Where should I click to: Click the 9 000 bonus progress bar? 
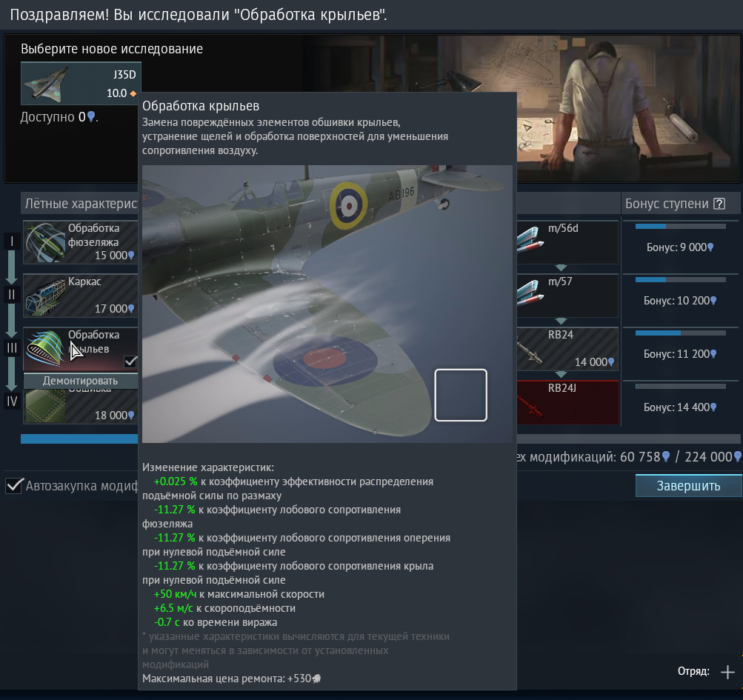679,227
